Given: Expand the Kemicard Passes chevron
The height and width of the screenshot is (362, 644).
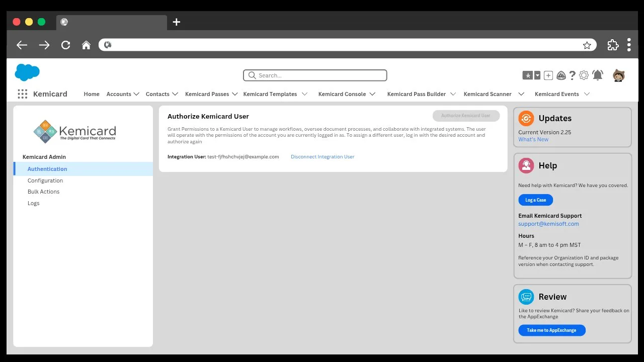Looking at the screenshot, I should tap(234, 94).
